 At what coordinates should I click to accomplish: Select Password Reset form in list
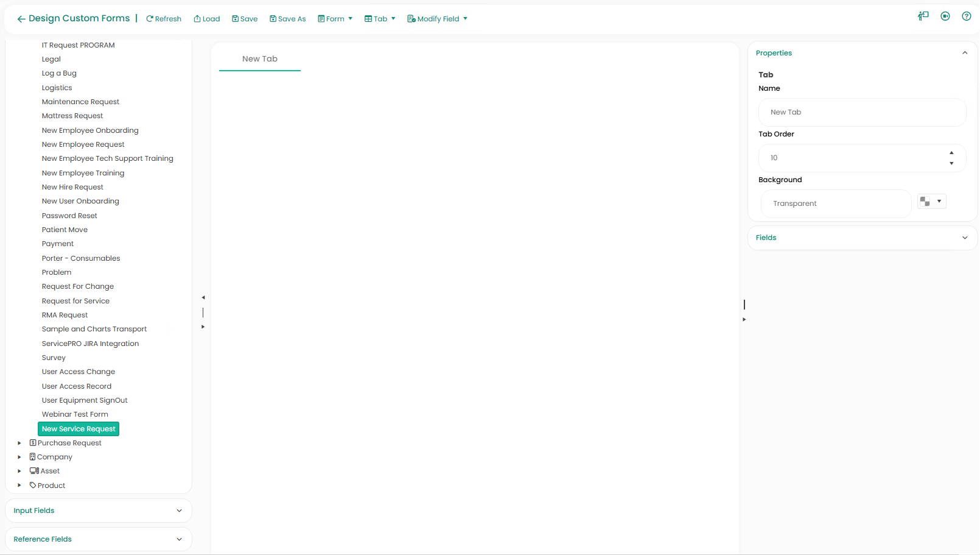(69, 216)
